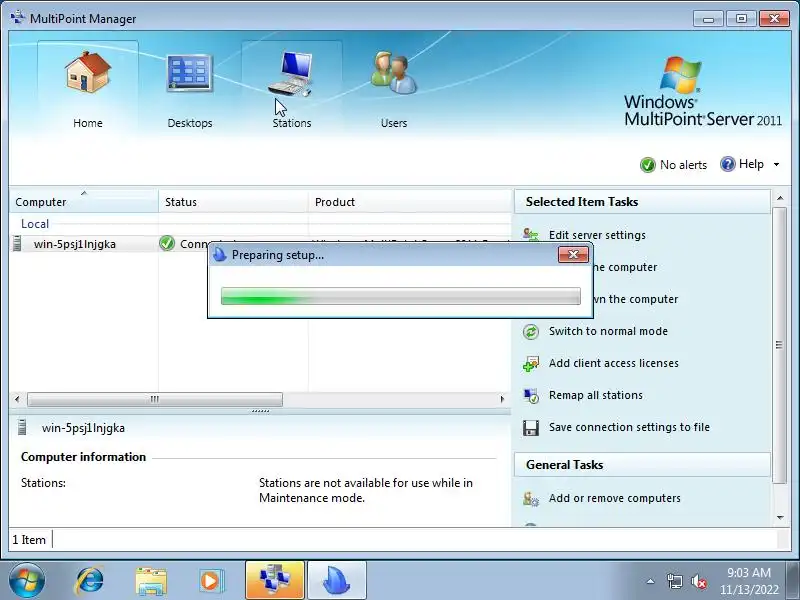Click Save connection settings to file task
The width and height of the screenshot is (800, 600).
[629, 427]
